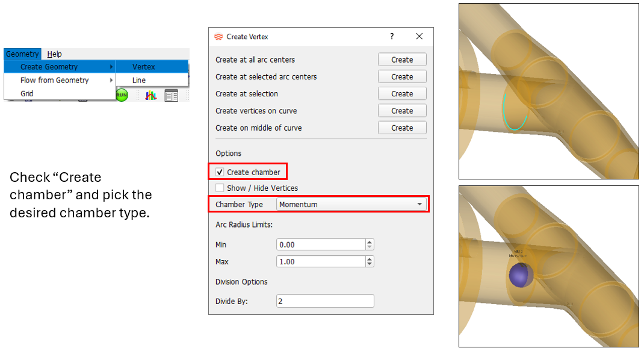644x351 pixels.
Task: Decrease the Max arc radius value
Action: click(x=370, y=264)
